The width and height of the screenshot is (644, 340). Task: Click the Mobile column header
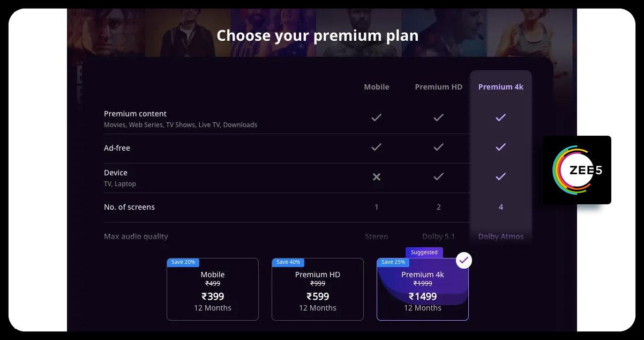pyautogui.click(x=377, y=87)
